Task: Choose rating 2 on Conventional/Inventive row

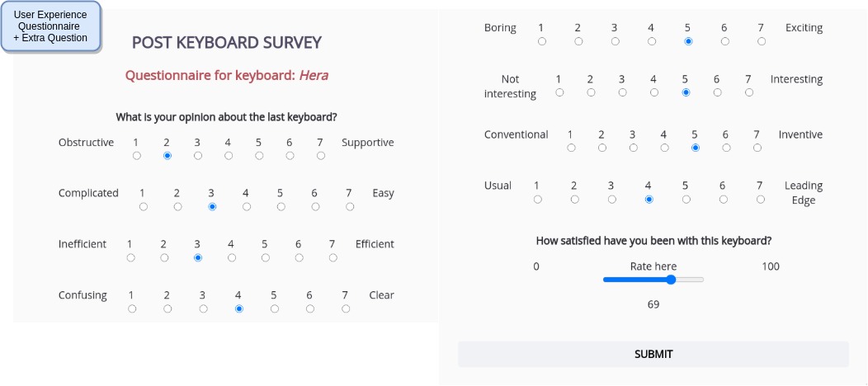Action: point(602,148)
